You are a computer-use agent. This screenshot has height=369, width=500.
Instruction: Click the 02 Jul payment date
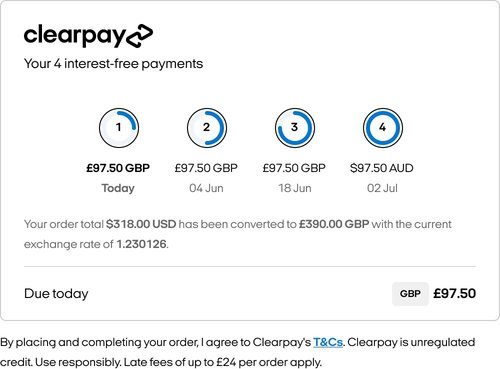(382, 188)
